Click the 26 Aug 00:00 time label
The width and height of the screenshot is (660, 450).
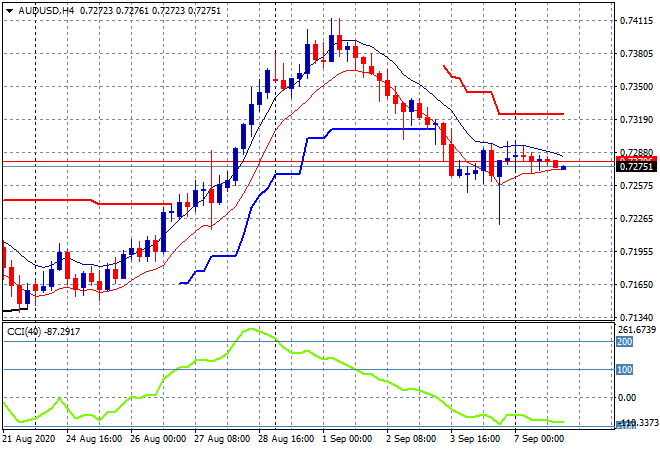[158, 439]
